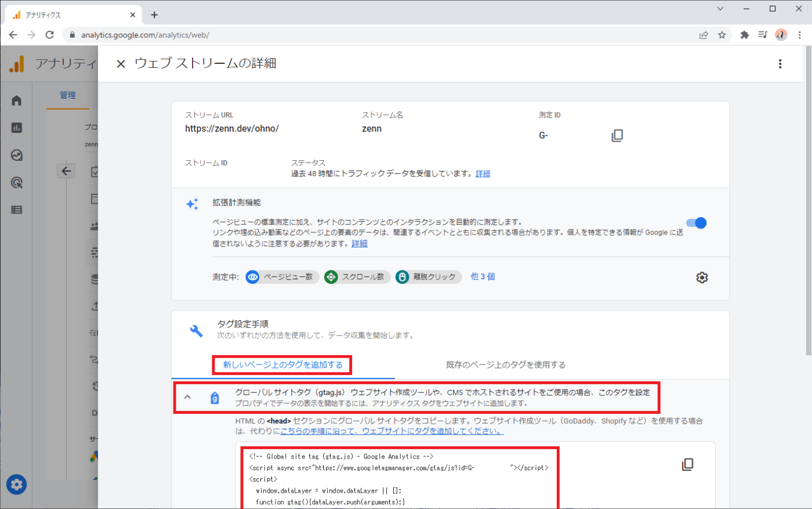
Task: Open a new browser tab
Action: click(154, 15)
